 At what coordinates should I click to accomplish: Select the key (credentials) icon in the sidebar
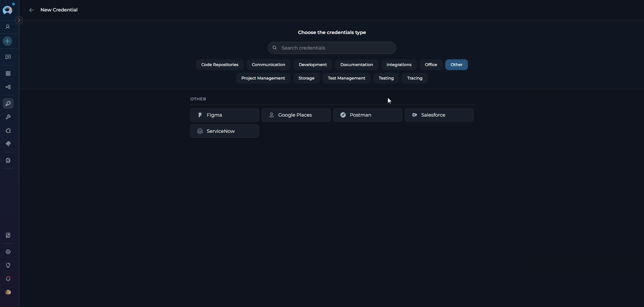click(8, 103)
